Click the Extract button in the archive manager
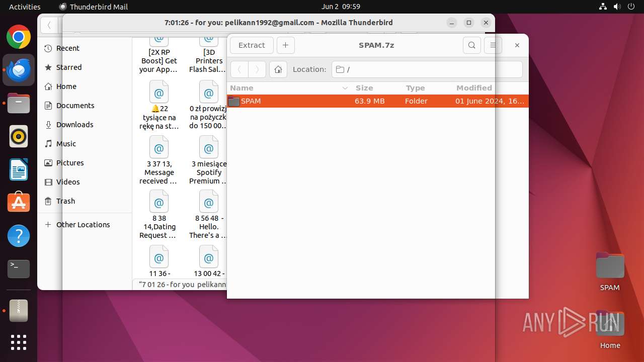The height and width of the screenshot is (362, 644). click(252, 45)
